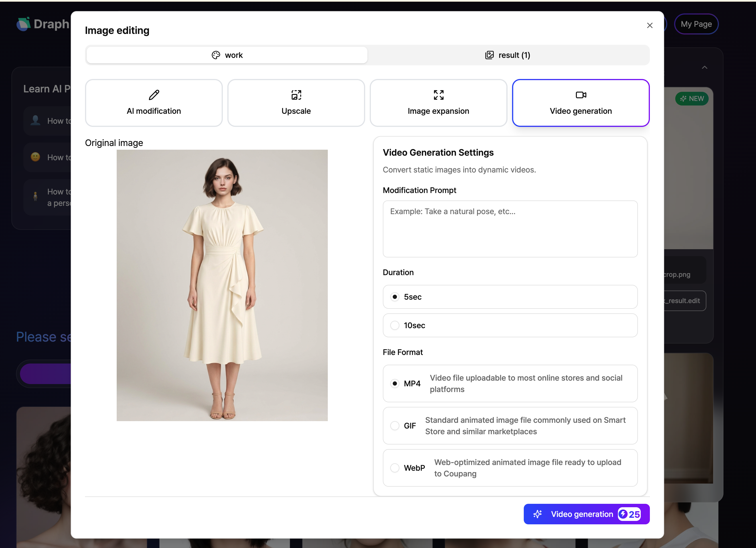The height and width of the screenshot is (548, 756).
Task: Choose MP4 file format
Action: (510, 383)
